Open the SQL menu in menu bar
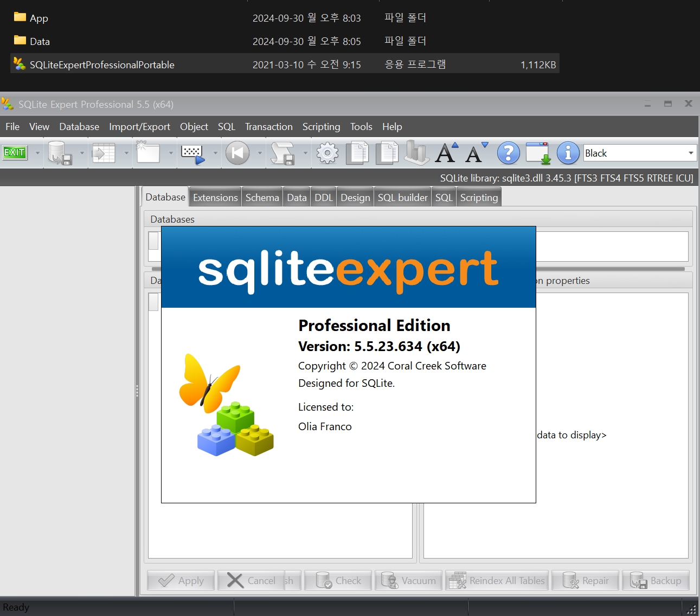This screenshot has height=616, width=700. click(227, 126)
